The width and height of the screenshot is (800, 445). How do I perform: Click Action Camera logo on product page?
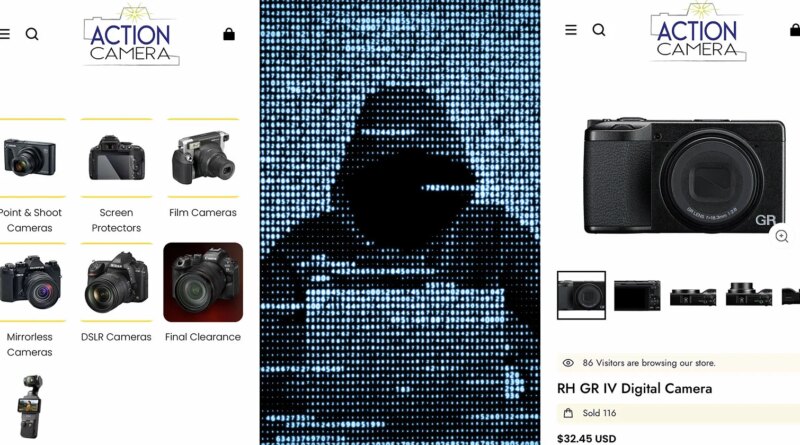pyautogui.click(x=698, y=32)
